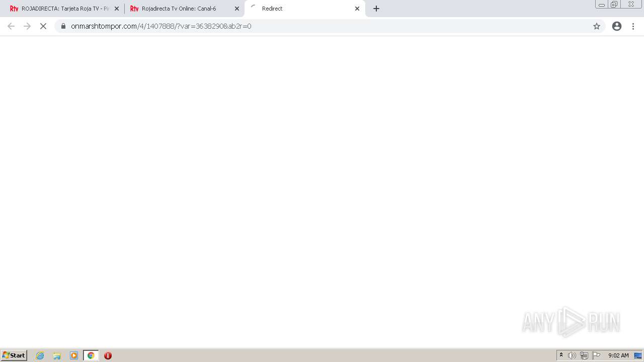Open the volume speaker control
Screen dimensions: 644x362
tap(572, 355)
